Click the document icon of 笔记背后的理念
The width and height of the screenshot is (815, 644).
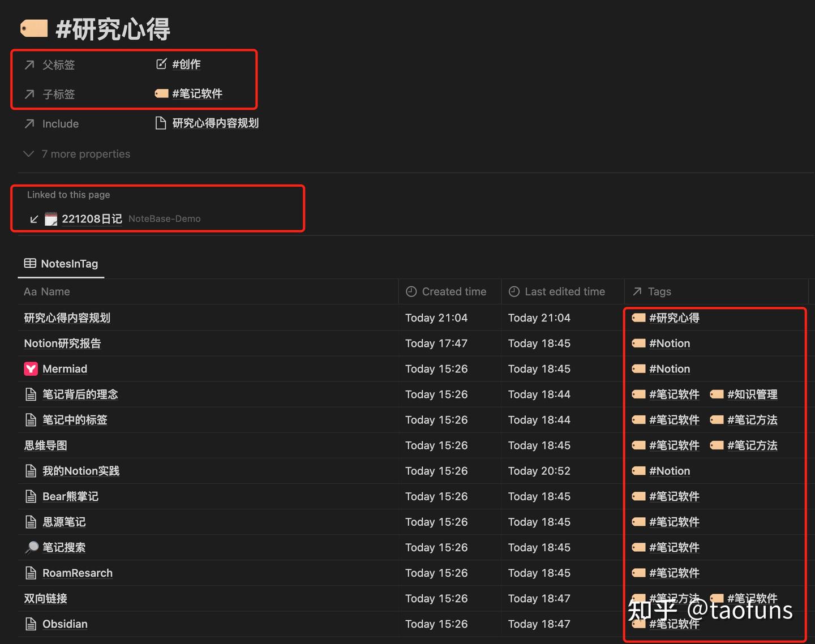31,394
